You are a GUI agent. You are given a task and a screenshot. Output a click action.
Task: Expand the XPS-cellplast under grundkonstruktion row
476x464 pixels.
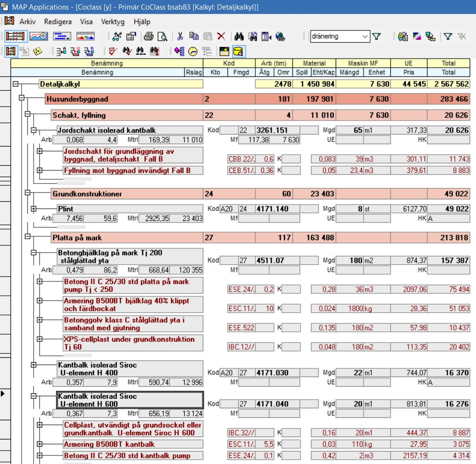pos(39,339)
